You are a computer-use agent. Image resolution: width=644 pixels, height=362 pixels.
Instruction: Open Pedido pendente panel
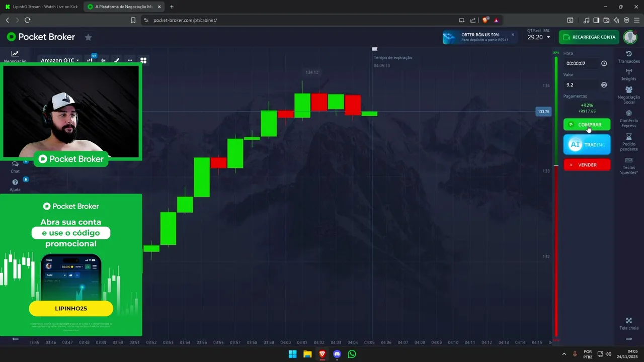coord(628,142)
